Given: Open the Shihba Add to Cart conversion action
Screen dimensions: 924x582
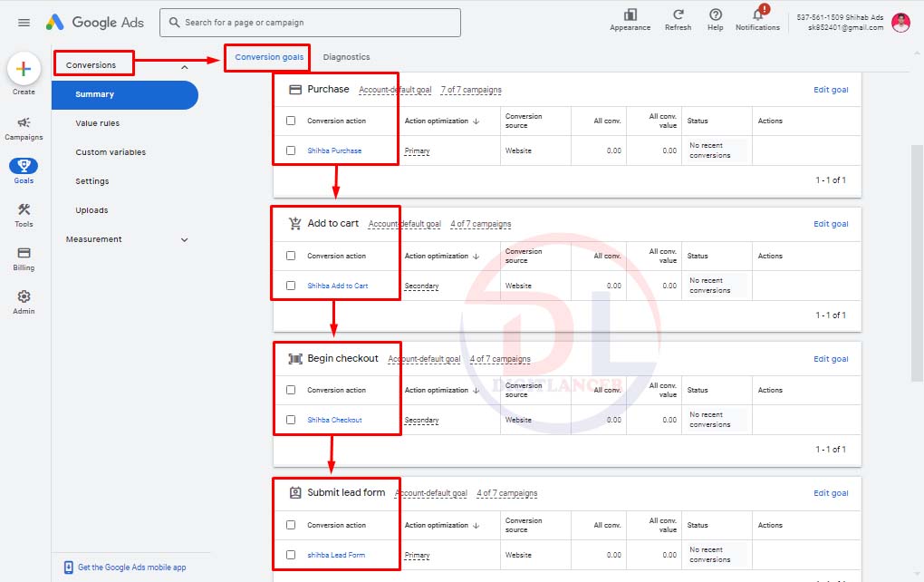Looking at the screenshot, I should click(337, 286).
